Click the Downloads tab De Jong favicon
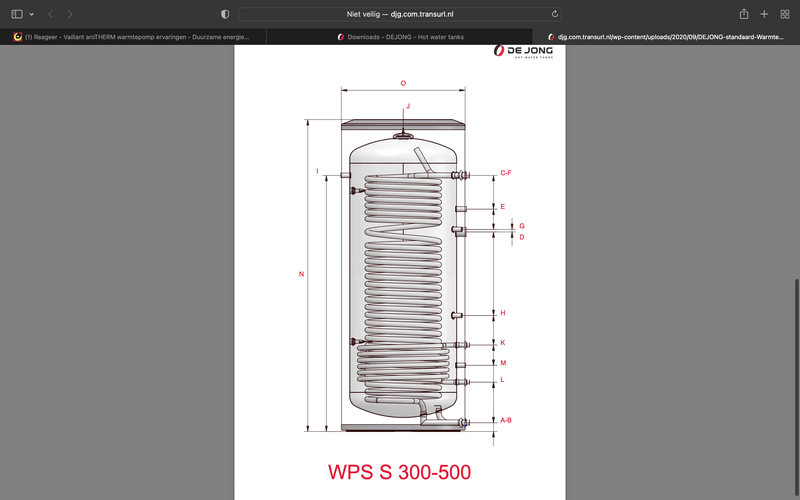Screen dimensions: 800x500 340,37
